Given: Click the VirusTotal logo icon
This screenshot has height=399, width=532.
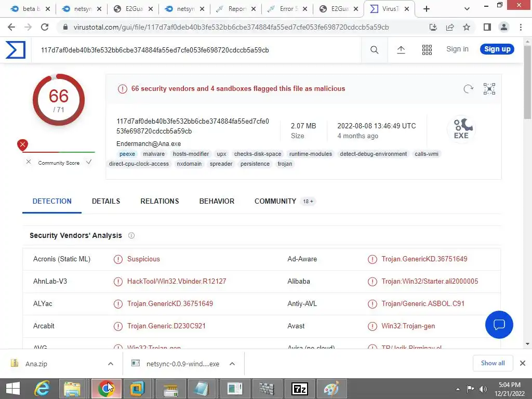Looking at the screenshot, I should pyautogui.click(x=16, y=50).
